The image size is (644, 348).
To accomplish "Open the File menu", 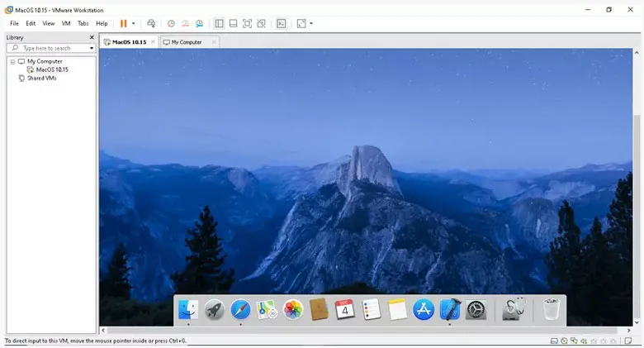I will pyautogui.click(x=14, y=23).
